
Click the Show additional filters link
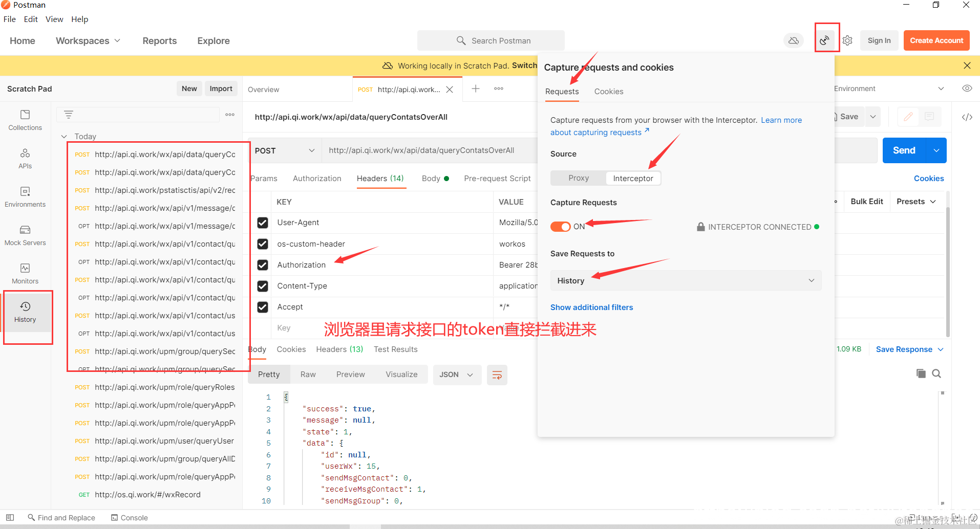click(591, 307)
